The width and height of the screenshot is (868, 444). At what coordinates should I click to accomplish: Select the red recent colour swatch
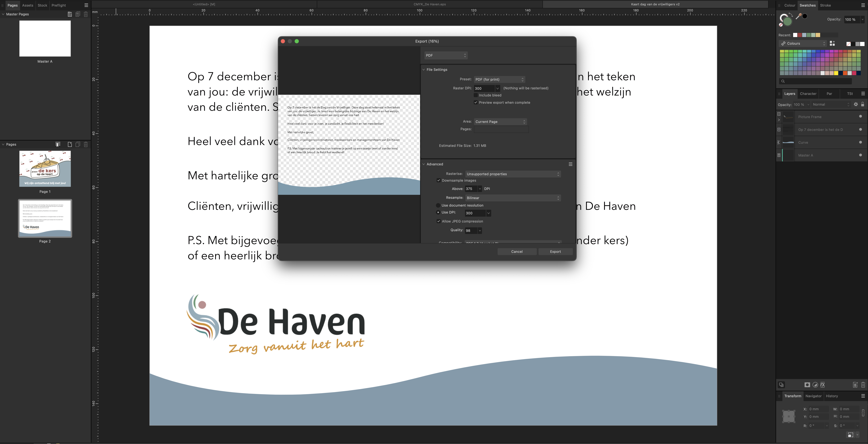coord(800,35)
